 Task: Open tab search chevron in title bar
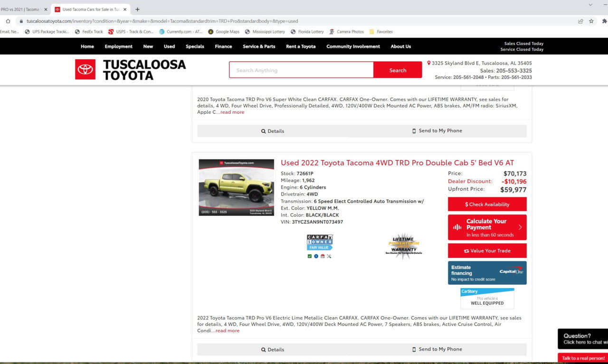tap(590, 5)
